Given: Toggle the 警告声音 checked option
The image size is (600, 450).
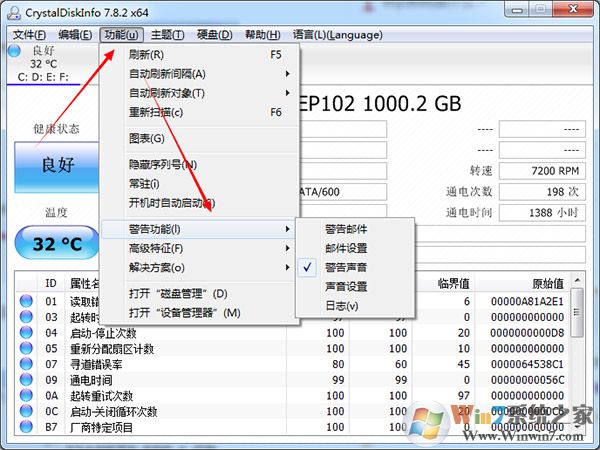Looking at the screenshot, I should click(x=355, y=267).
